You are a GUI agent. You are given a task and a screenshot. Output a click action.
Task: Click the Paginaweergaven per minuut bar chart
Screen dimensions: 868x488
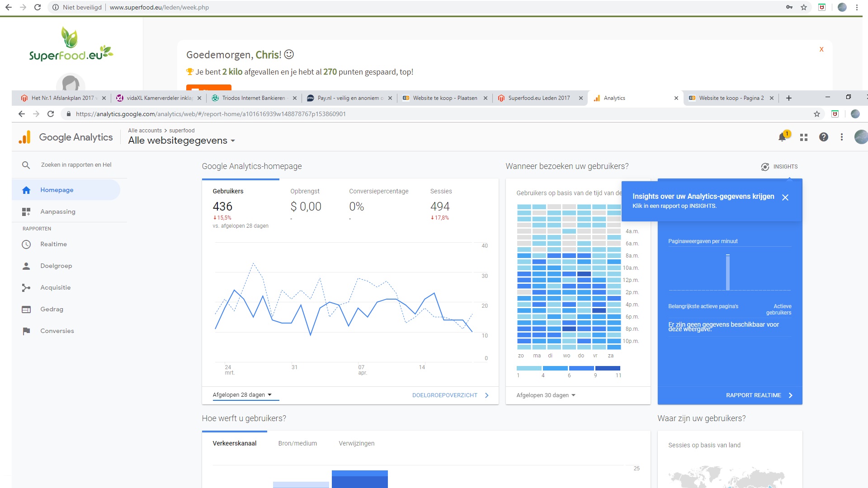(x=730, y=272)
